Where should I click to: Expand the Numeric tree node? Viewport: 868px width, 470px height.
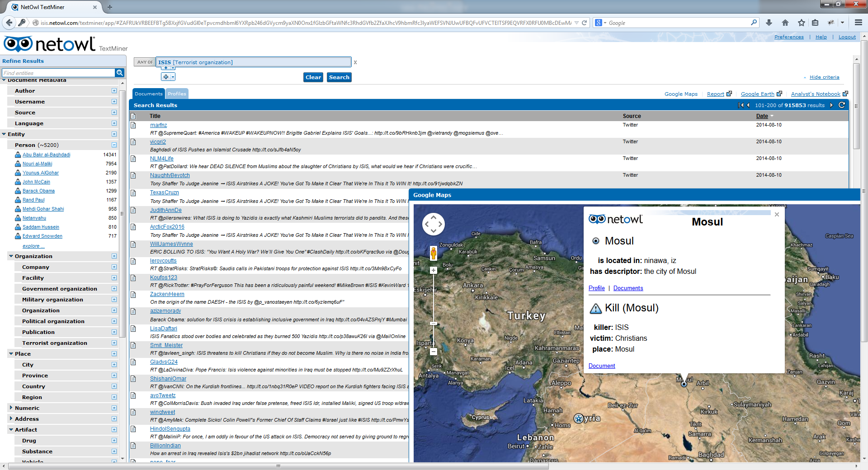click(x=11, y=408)
